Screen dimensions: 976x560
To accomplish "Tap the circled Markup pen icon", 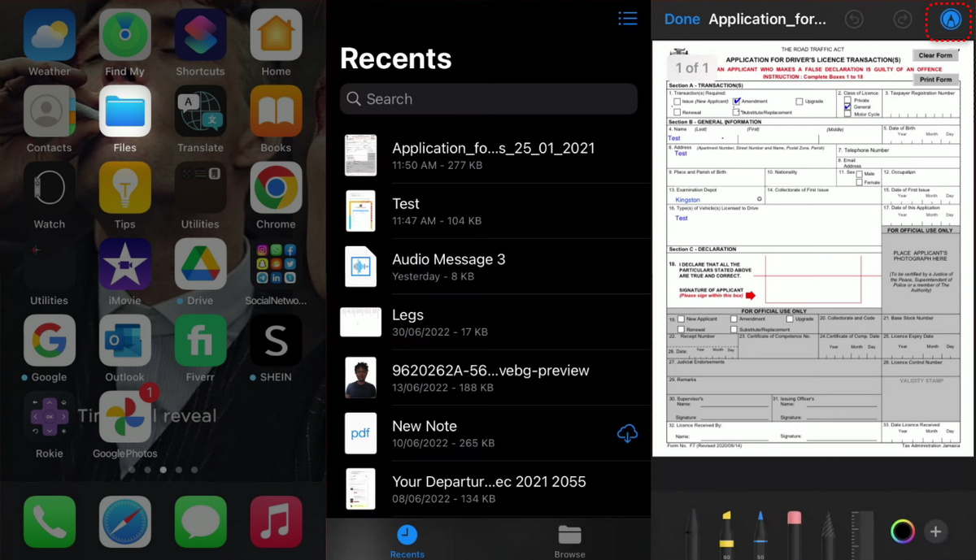I will pyautogui.click(x=950, y=19).
